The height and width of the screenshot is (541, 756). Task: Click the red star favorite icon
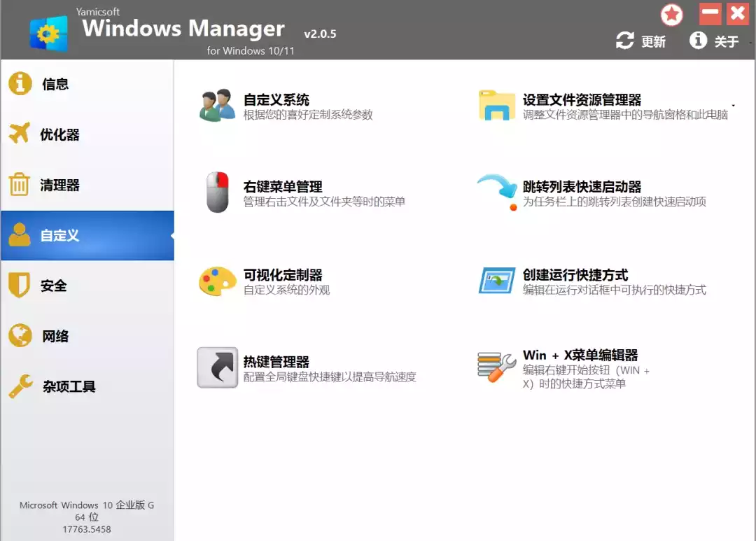pos(672,15)
